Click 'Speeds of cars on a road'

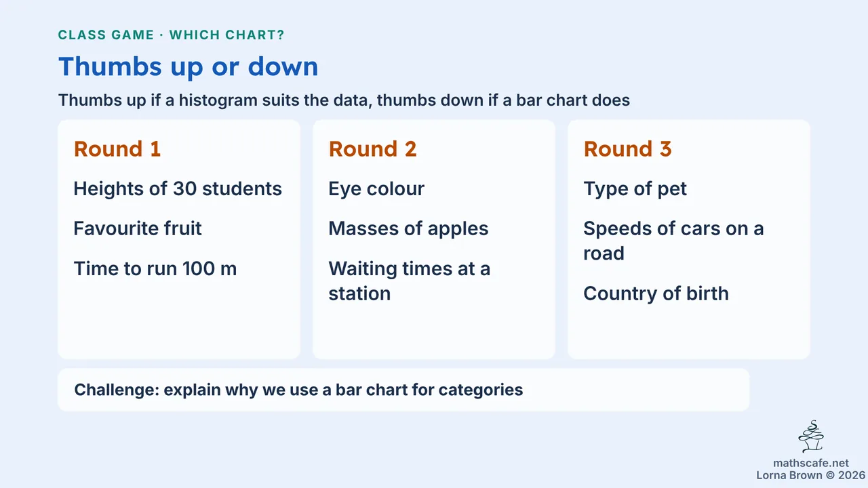673,241
